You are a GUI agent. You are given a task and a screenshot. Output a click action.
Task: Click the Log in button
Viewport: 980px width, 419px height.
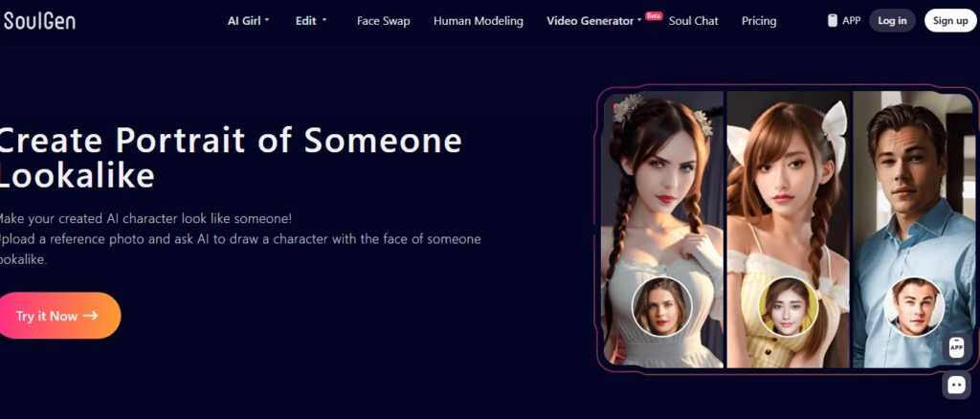892,21
